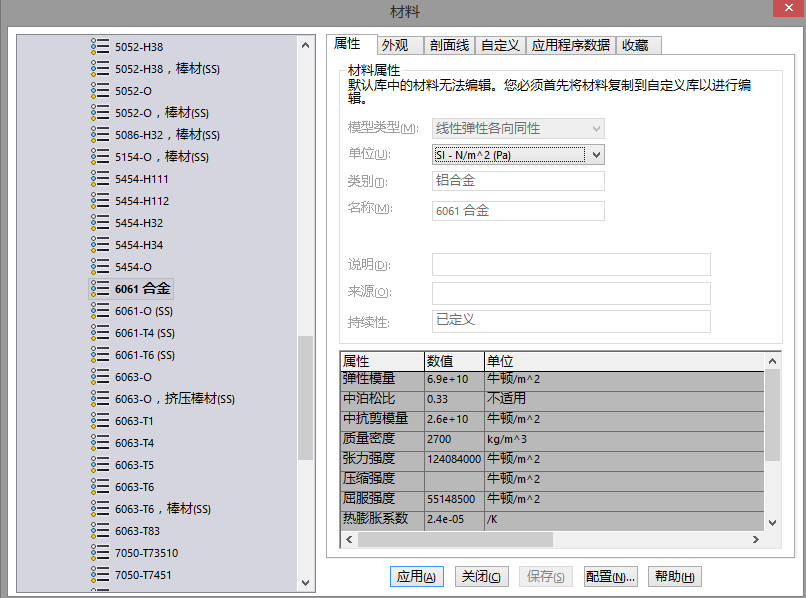The width and height of the screenshot is (806, 598).
Task: Click the icon of selected 6061 合金
Action: [x=100, y=288]
